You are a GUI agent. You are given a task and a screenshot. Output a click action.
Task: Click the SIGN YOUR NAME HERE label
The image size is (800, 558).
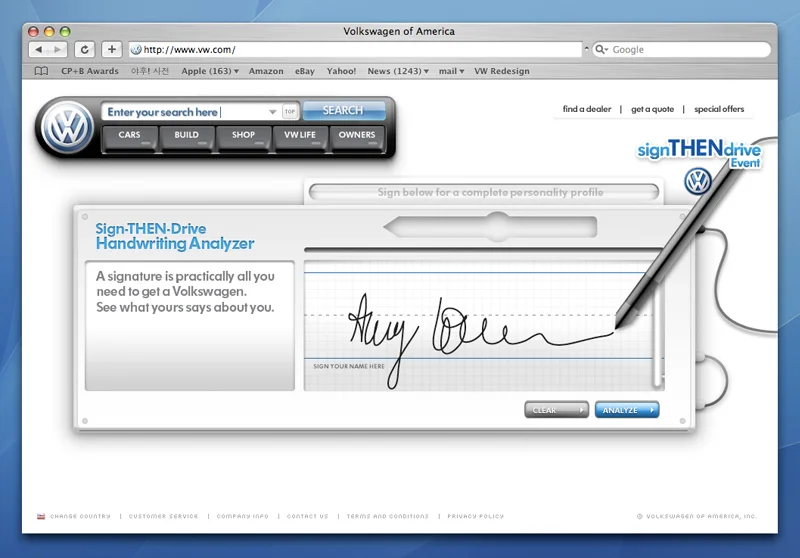349,366
